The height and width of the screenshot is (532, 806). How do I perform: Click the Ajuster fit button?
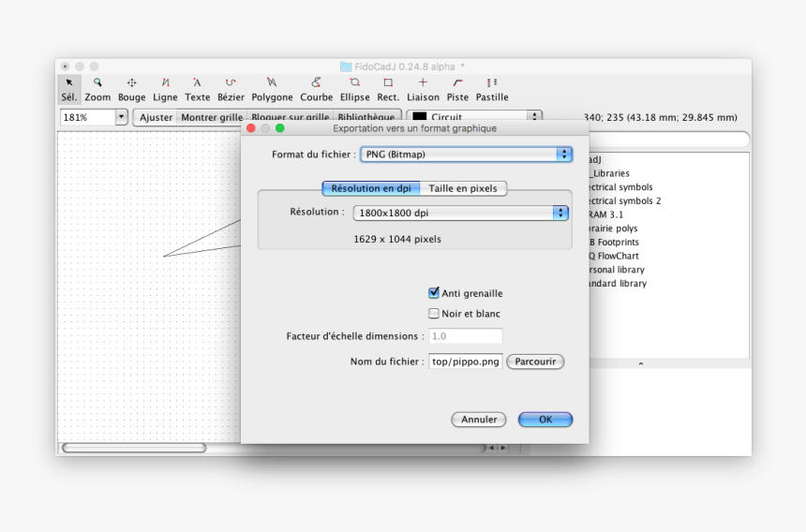tap(156, 117)
